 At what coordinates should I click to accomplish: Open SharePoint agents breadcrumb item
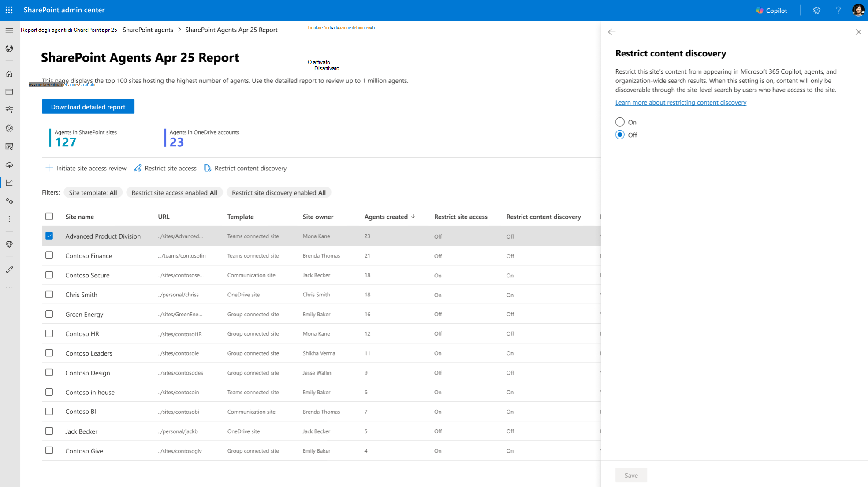pos(148,30)
